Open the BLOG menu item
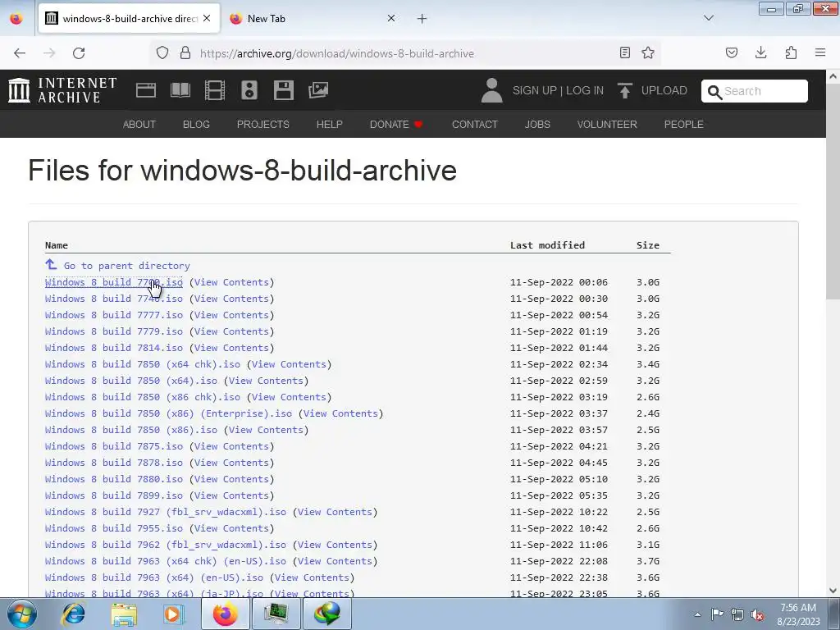 click(x=196, y=125)
